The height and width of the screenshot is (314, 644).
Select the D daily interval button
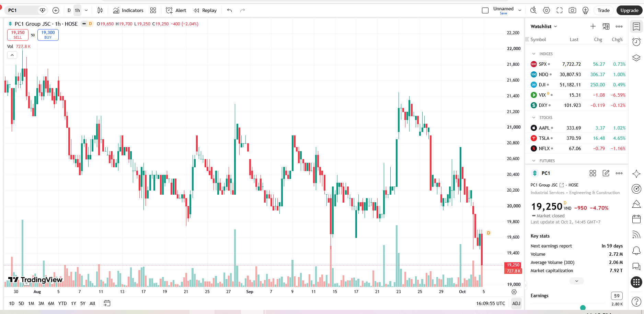[x=69, y=10]
